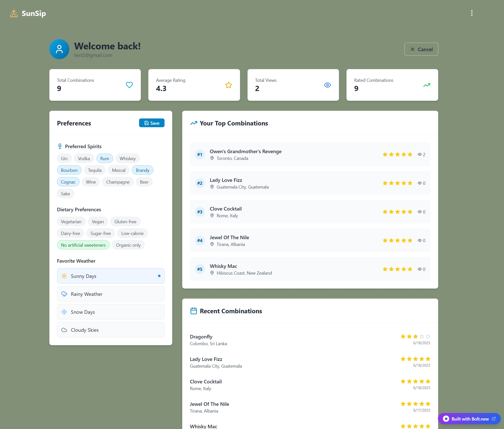Click the fourth star on Dragonfly rating
Screen dimensions: 504x429
421,336
